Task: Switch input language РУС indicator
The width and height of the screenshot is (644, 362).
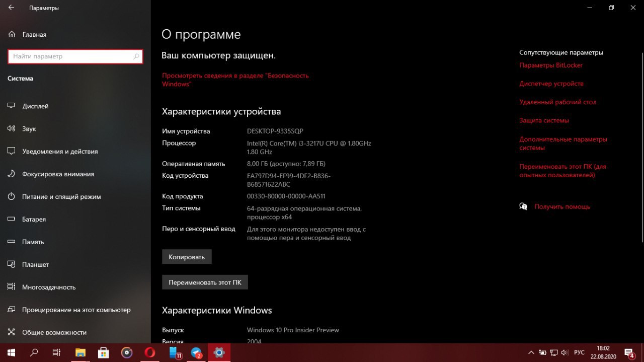Action: click(x=579, y=352)
